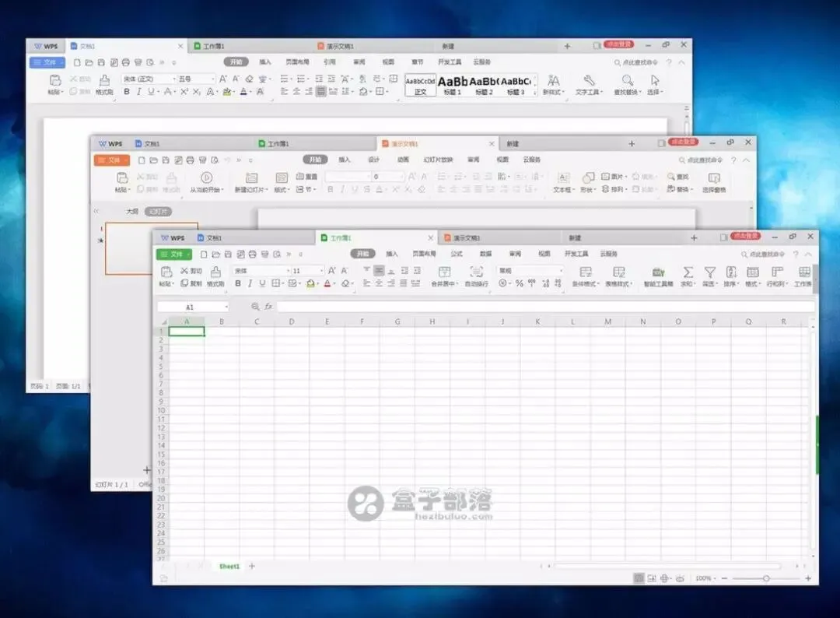Toggle Bold in the spreadsheet window
This screenshot has width=840, height=618.
click(238, 283)
